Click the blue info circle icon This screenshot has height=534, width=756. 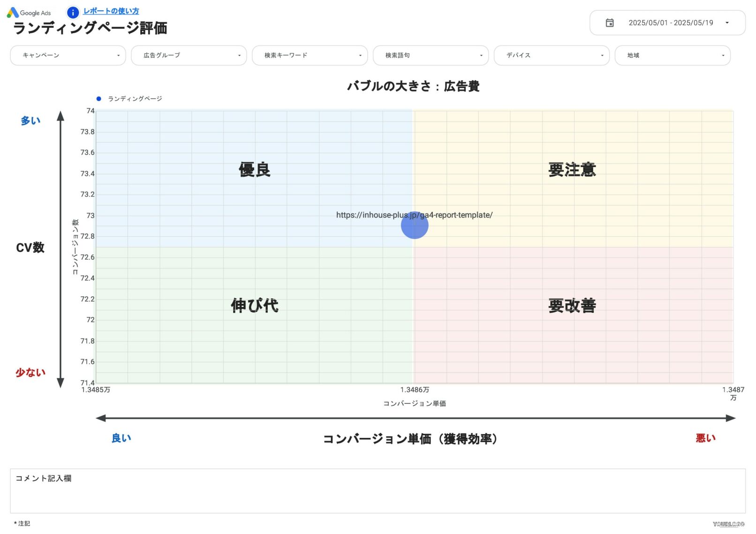coord(73,12)
